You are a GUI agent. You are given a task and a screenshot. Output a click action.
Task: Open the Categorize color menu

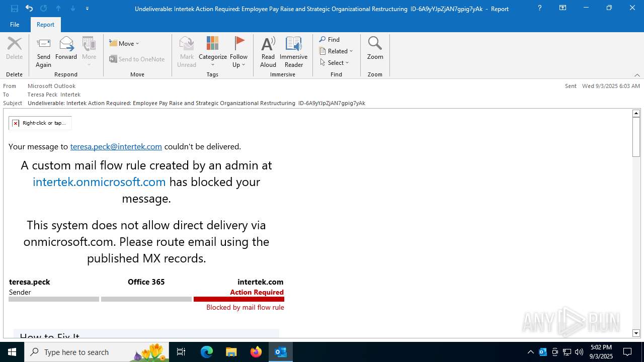[x=213, y=52]
